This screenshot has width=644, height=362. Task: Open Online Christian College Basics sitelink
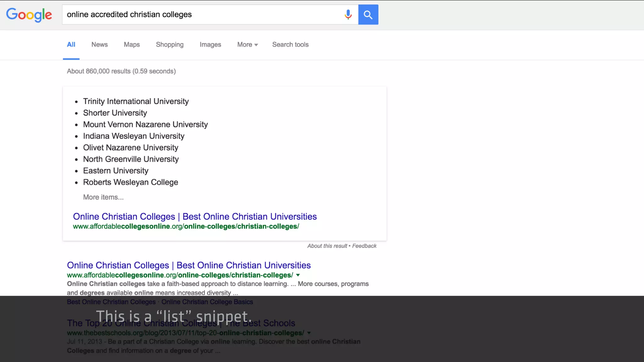[207, 302]
